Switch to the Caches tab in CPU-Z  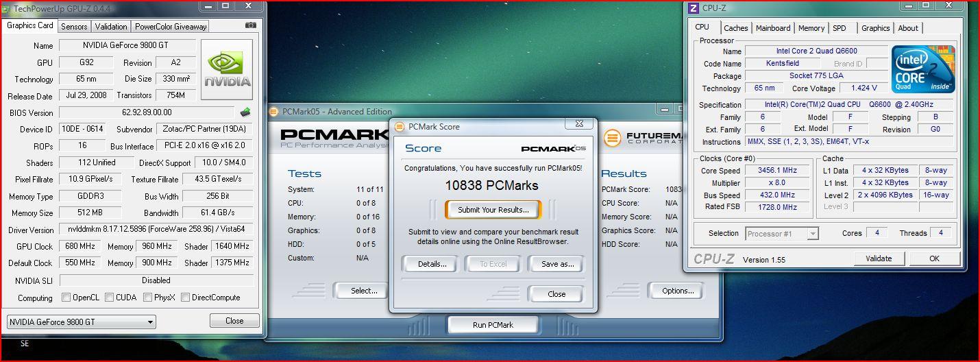point(736,28)
